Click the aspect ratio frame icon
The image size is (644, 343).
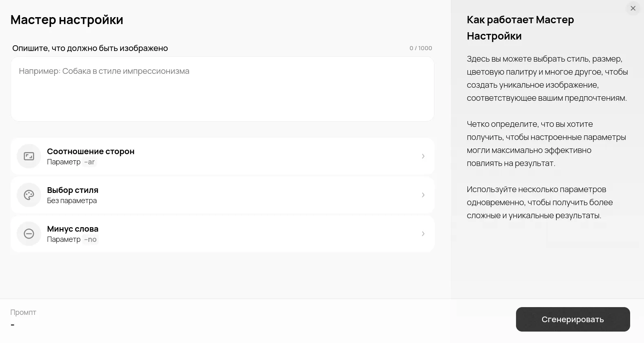(x=29, y=156)
